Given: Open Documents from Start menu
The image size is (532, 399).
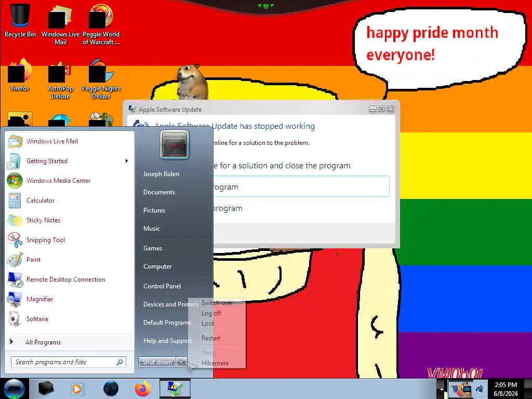Looking at the screenshot, I should [x=159, y=192].
